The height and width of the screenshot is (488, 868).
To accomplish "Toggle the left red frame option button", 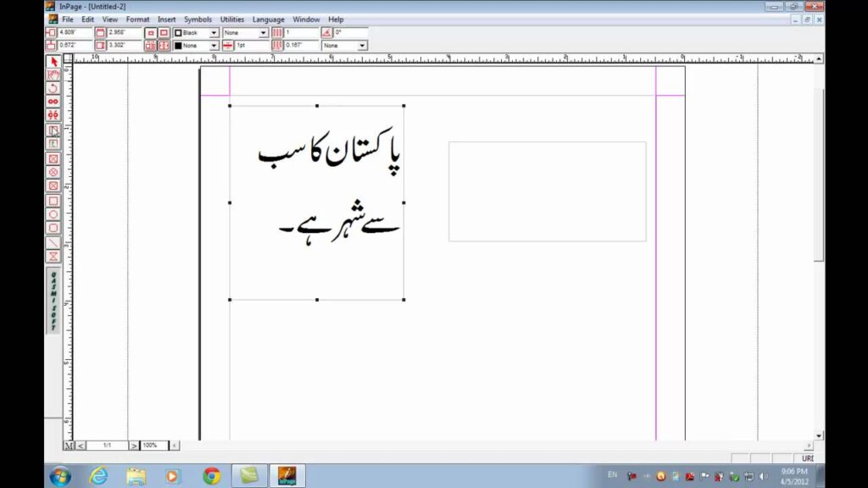I will click(x=153, y=32).
